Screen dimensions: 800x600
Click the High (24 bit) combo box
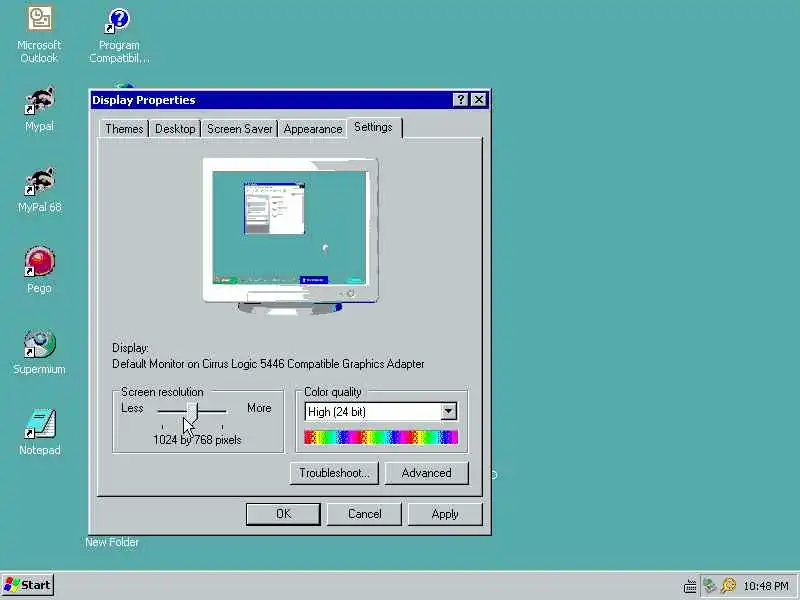pyautogui.click(x=381, y=411)
